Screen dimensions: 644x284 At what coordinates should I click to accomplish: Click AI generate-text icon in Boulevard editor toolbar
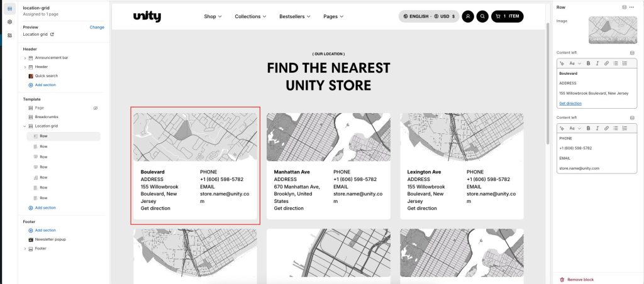click(562, 63)
